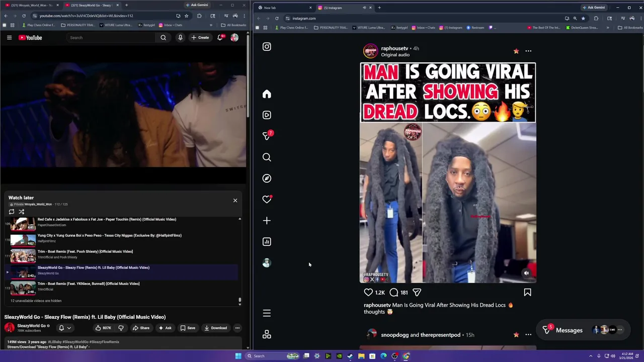644x362 pixels.
Task: Show the 12 unavailable hidden videos text
Action: tap(36, 301)
